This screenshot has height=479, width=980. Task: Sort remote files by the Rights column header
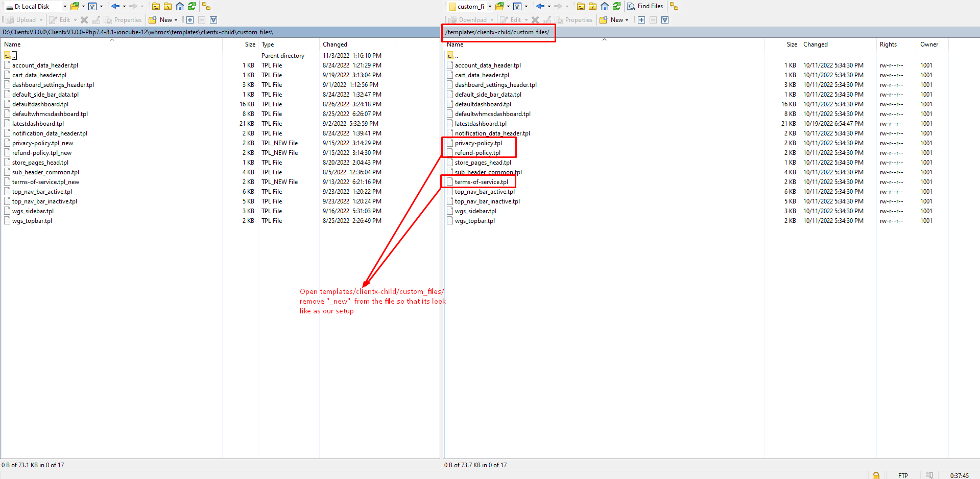pos(888,44)
